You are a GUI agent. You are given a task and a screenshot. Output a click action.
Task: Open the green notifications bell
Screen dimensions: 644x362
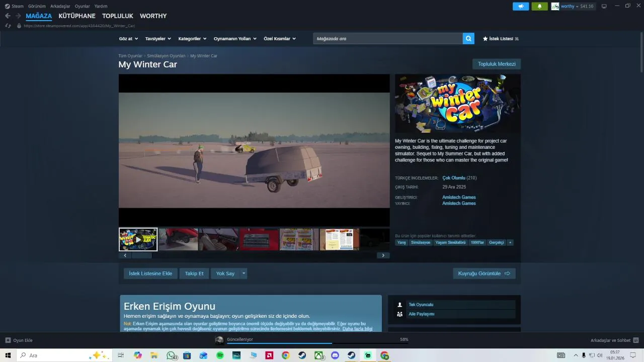[x=539, y=7]
